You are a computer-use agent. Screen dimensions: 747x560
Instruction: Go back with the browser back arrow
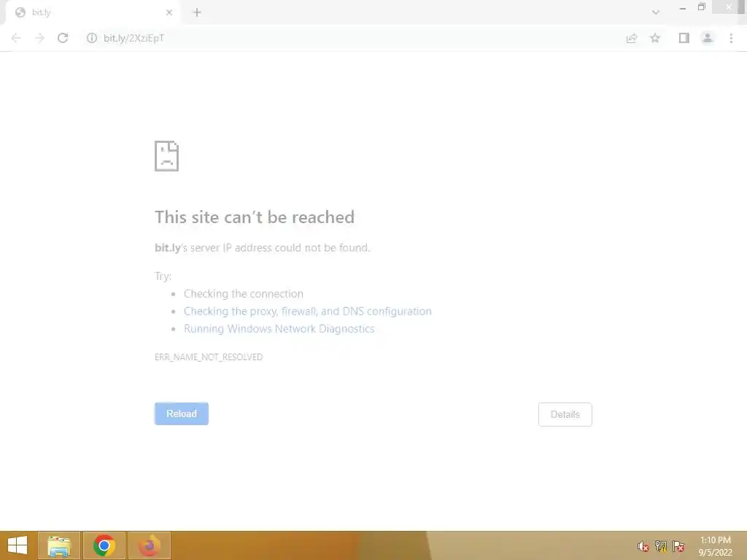(16, 38)
